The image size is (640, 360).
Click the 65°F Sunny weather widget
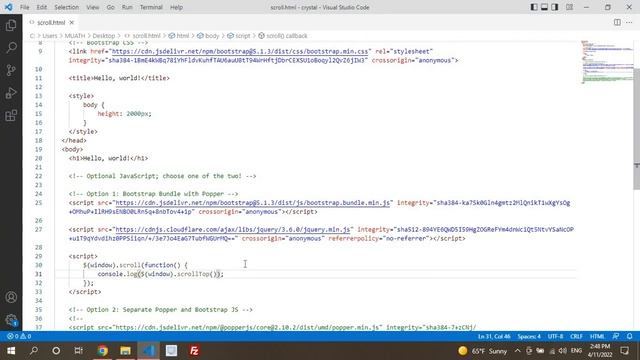pyautogui.click(x=482, y=351)
